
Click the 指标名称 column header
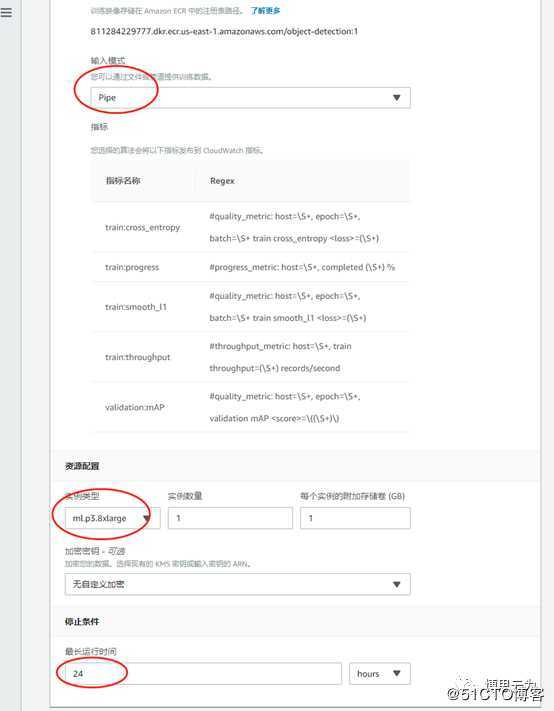tap(123, 180)
